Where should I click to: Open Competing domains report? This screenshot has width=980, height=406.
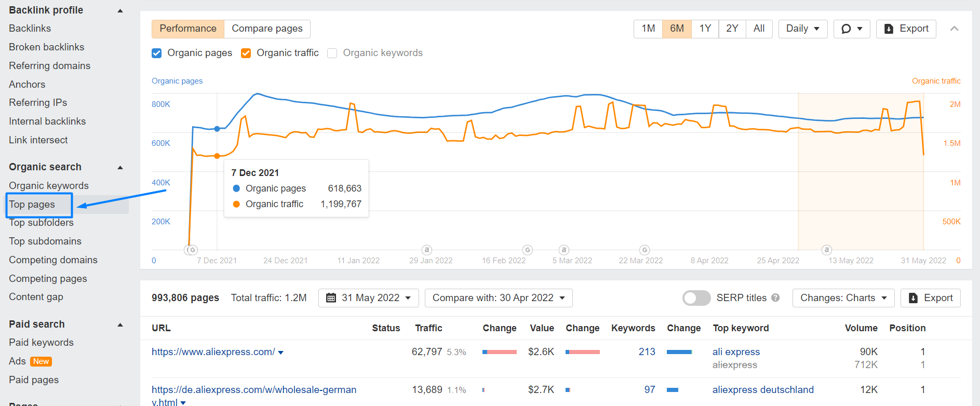pos(53,260)
